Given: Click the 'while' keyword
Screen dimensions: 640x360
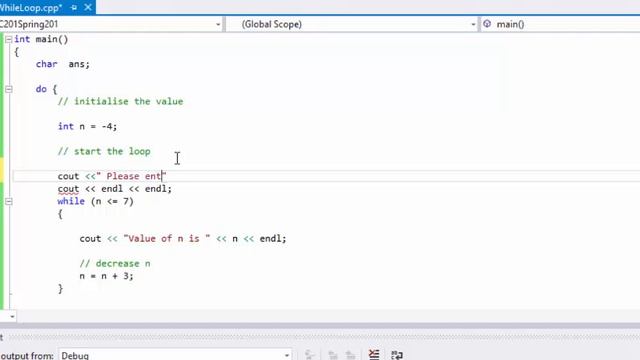Looking at the screenshot, I should click(71, 201).
